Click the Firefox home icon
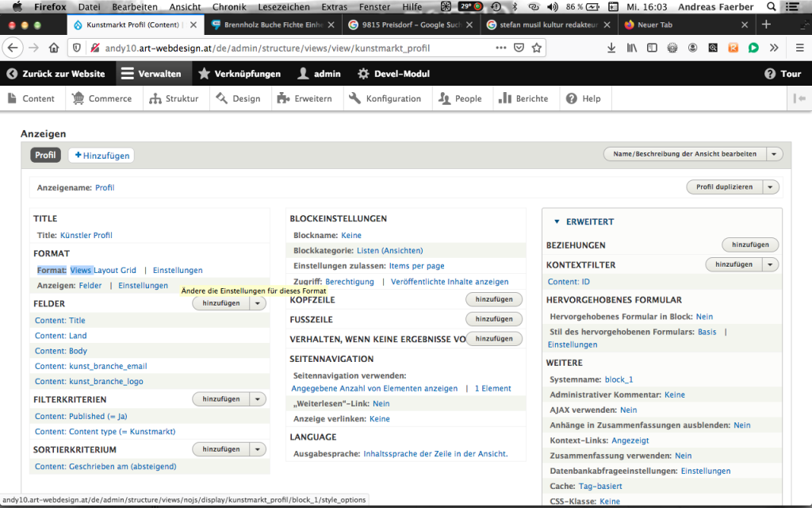 [x=54, y=48]
